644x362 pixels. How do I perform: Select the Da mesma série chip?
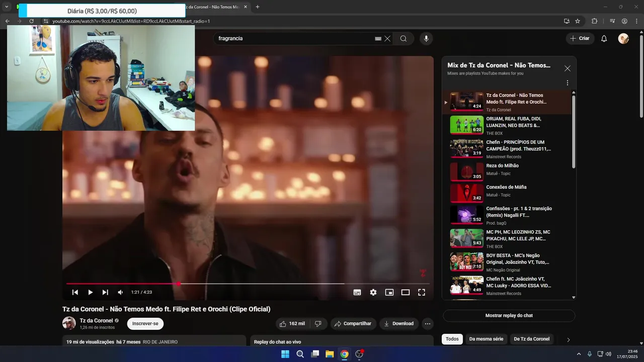[x=486, y=339]
